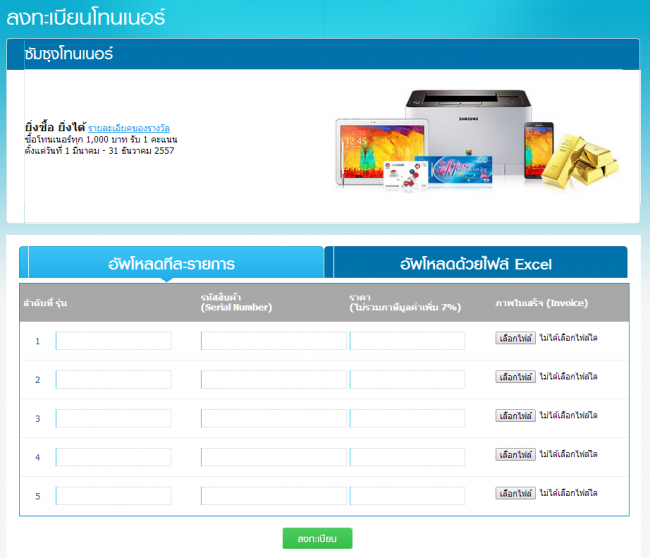
Task: Click the model field in row 4
Action: 113,457
